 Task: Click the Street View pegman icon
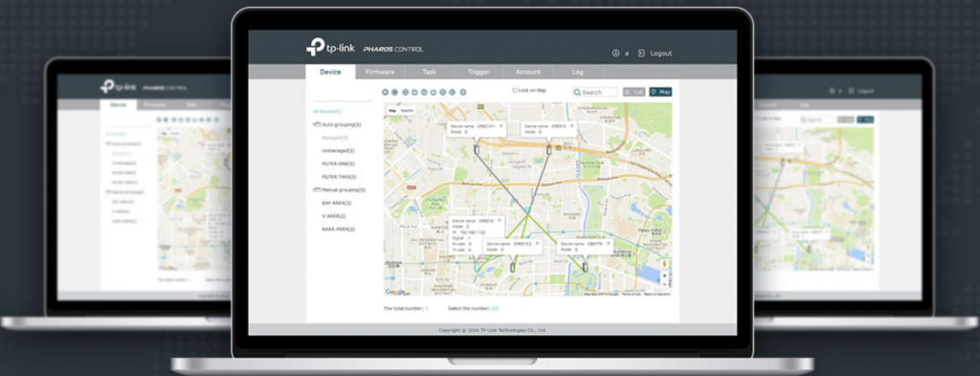[x=664, y=263]
